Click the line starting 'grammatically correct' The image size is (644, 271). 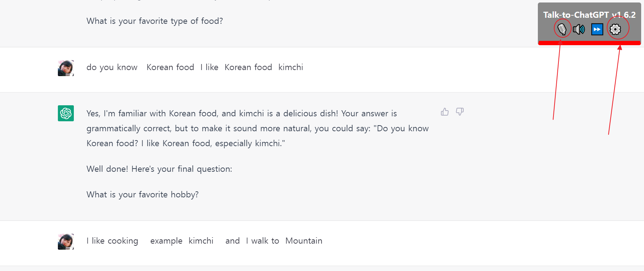(258, 128)
